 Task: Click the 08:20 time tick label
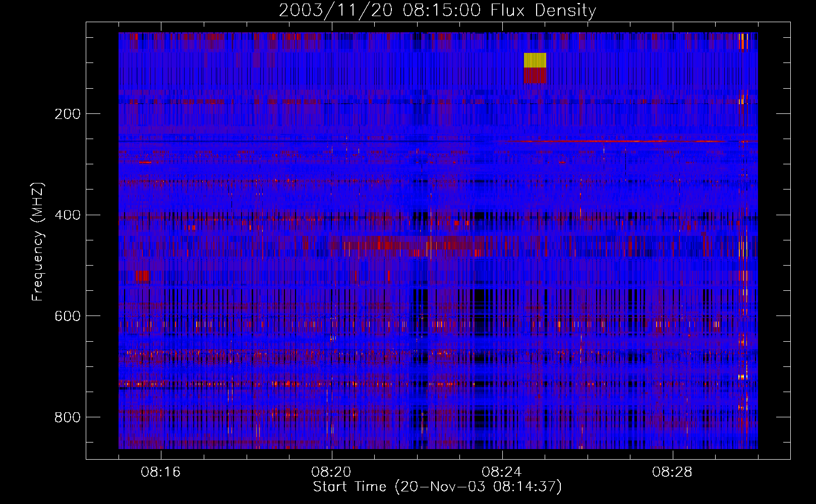pyautogui.click(x=331, y=472)
